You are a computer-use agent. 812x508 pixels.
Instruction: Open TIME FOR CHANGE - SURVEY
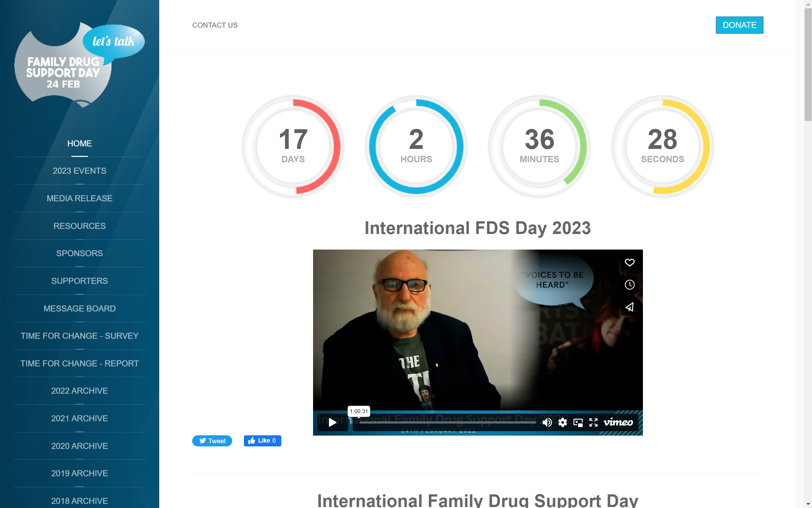tap(80, 336)
